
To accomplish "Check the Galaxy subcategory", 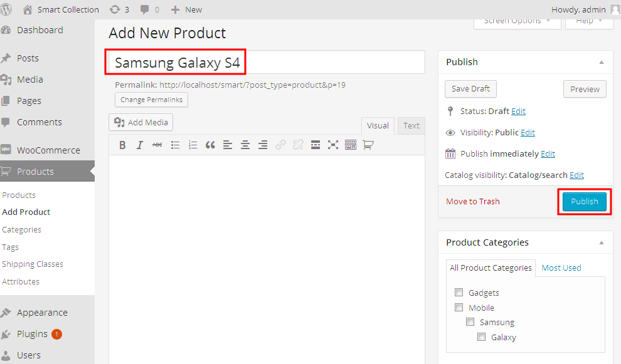I will pos(482,337).
